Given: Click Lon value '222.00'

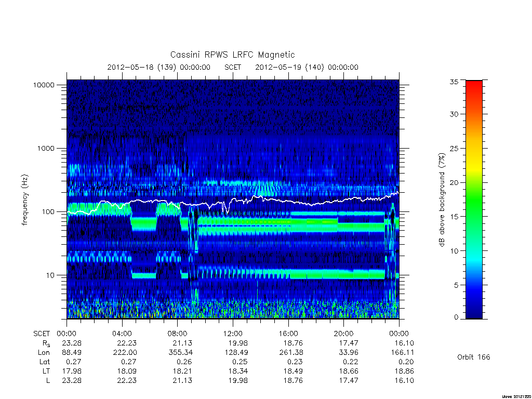Looking at the screenshot, I should pyautogui.click(x=125, y=353).
